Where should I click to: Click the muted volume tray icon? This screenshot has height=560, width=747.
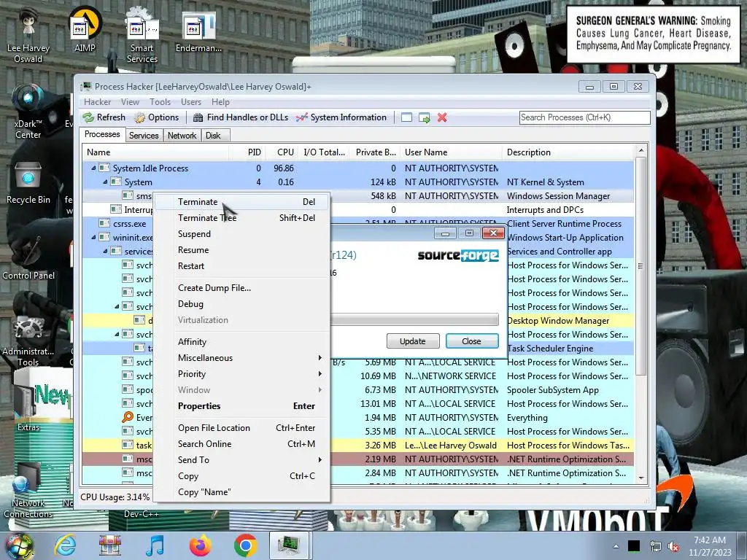click(x=673, y=546)
